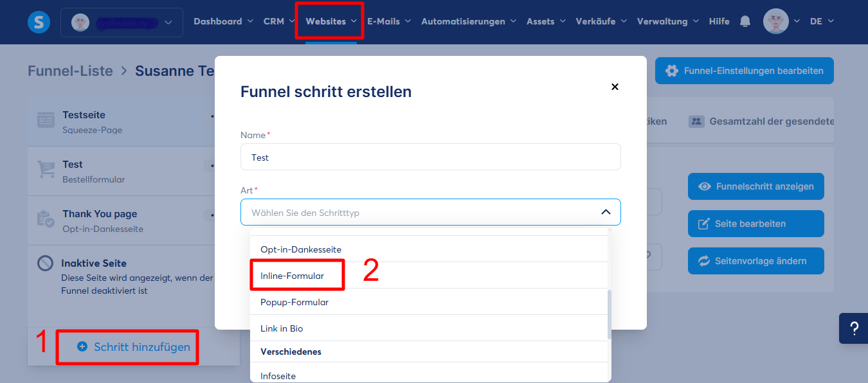Select Infoseite option
Screen dimensions: 868x383
[429, 375]
